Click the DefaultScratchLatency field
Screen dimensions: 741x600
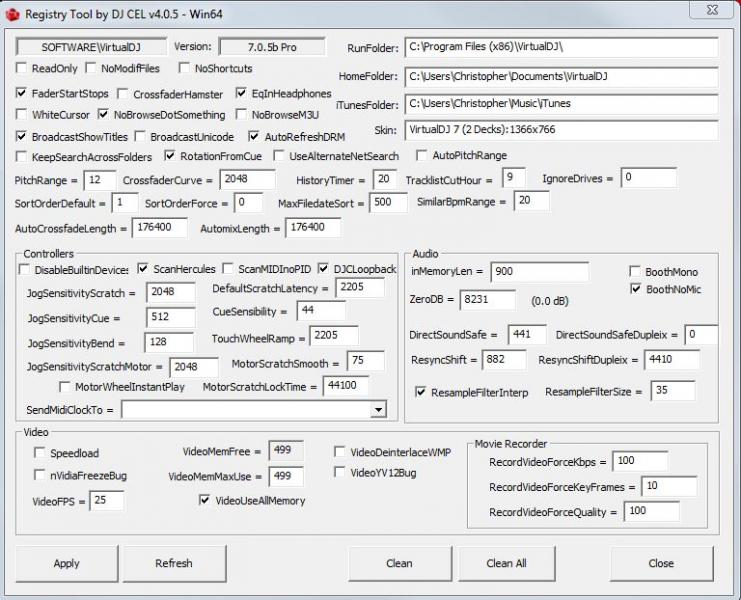click(359, 287)
